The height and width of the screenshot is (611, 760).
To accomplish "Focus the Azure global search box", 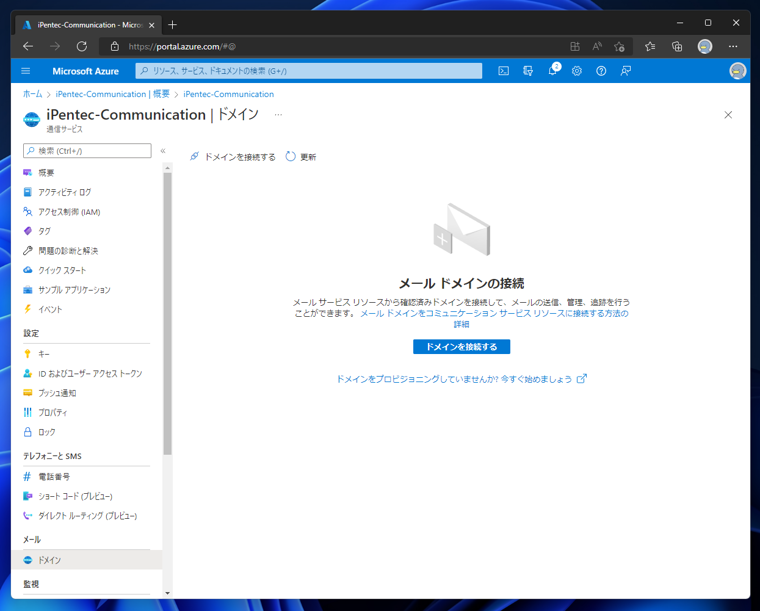I will (309, 71).
